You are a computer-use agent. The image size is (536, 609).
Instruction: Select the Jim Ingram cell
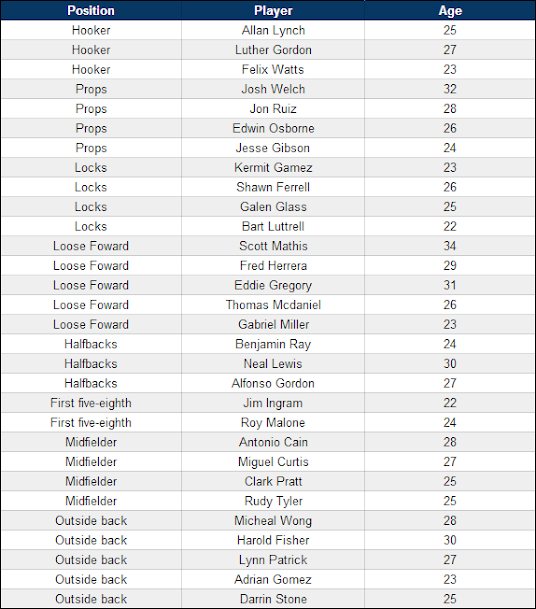[x=273, y=403]
